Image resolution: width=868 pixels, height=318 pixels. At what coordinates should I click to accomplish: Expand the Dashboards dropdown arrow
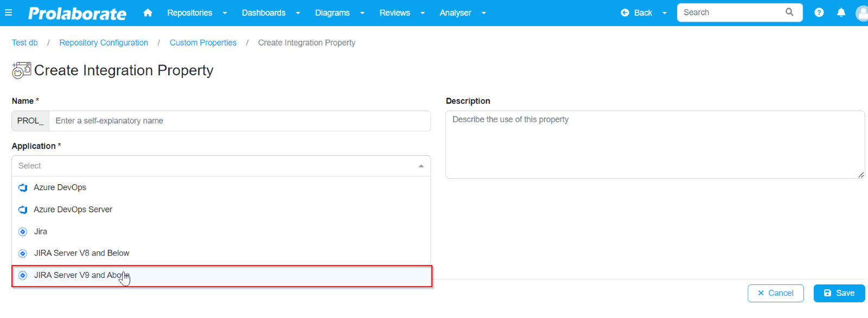click(x=298, y=13)
